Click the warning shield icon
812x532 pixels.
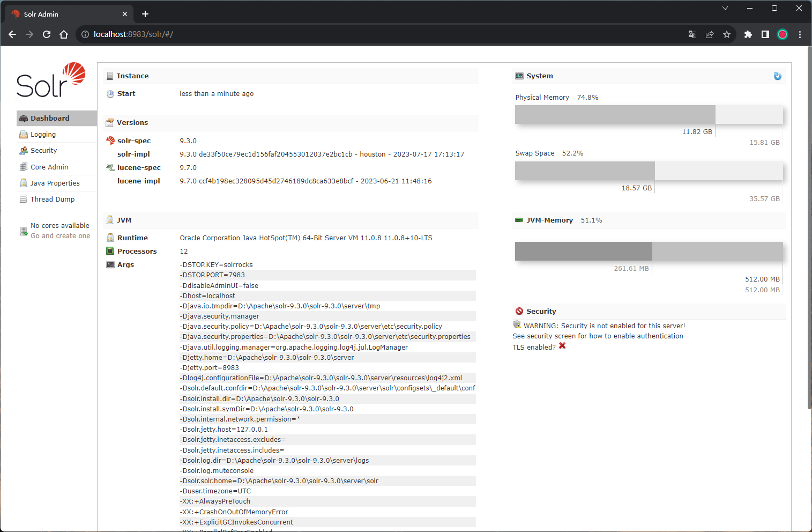[x=517, y=324]
